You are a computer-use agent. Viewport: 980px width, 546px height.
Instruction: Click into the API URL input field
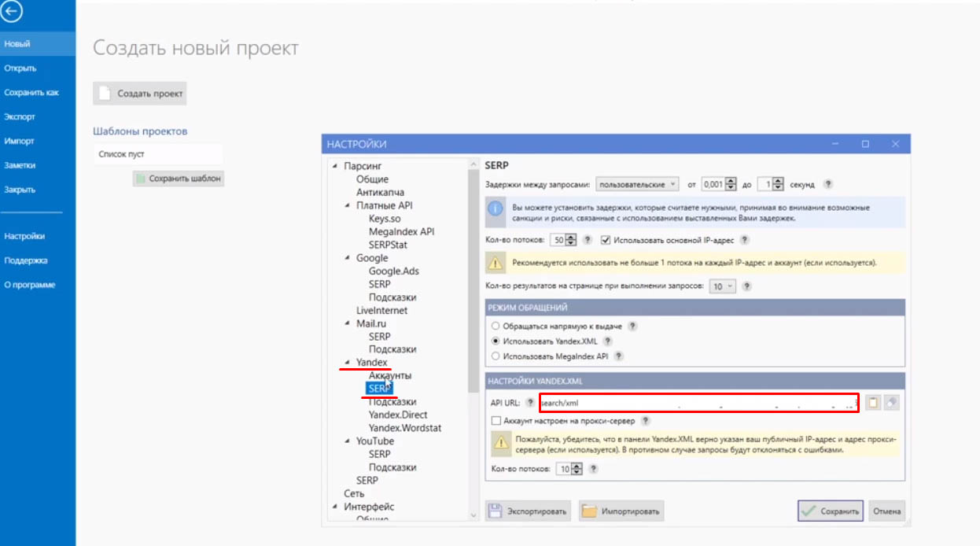tap(698, 403)
